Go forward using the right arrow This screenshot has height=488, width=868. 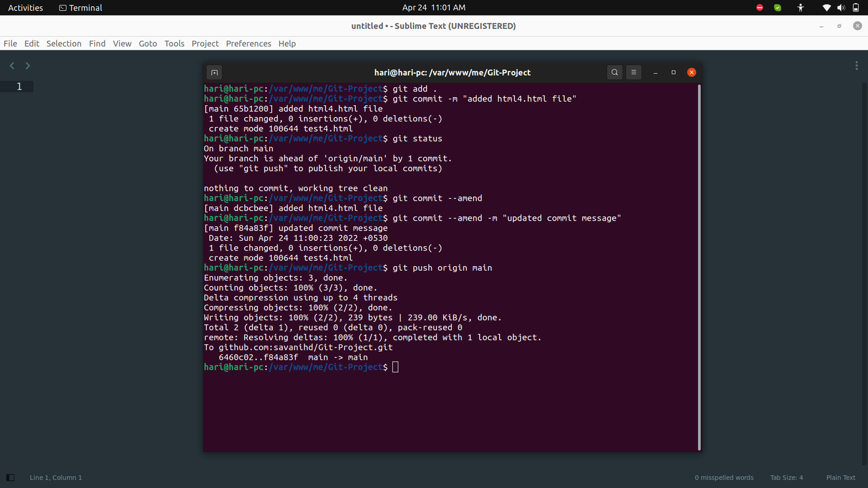[28, 66]
